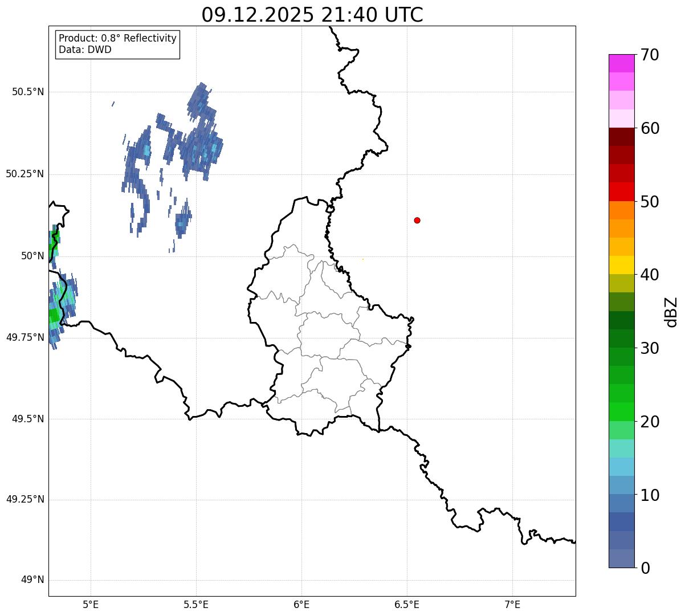This screenshot has height=616, width=685.
Task: Click the 49.25°N latitude label
Action: tap(25, 499)
